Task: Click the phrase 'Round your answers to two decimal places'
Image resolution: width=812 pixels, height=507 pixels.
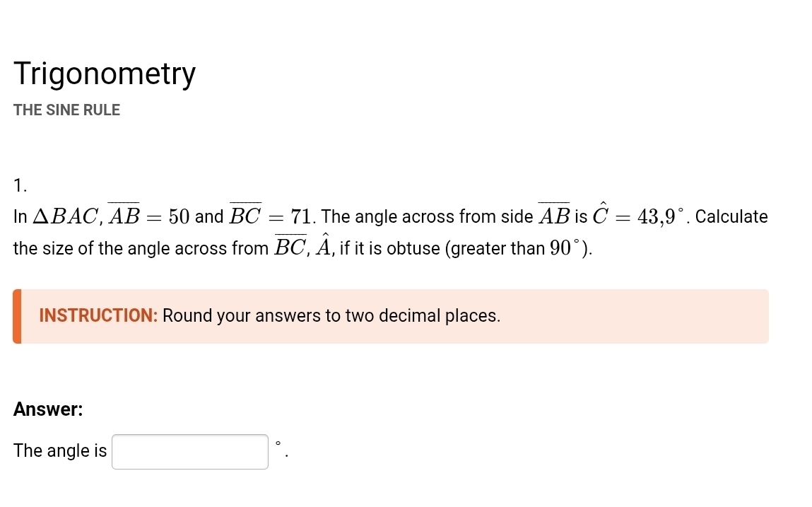Action: tap(331, 315)
